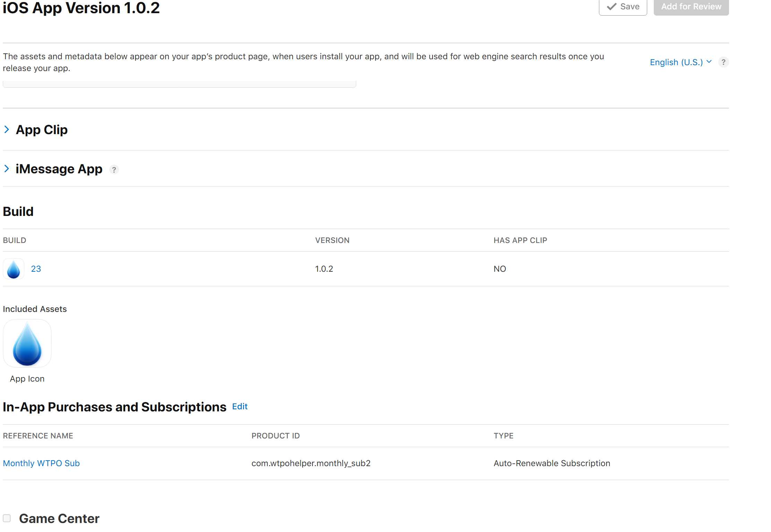Click the Add for Review button
The width and height of the screenshot is (771, 532).
[x=691, y=7]
